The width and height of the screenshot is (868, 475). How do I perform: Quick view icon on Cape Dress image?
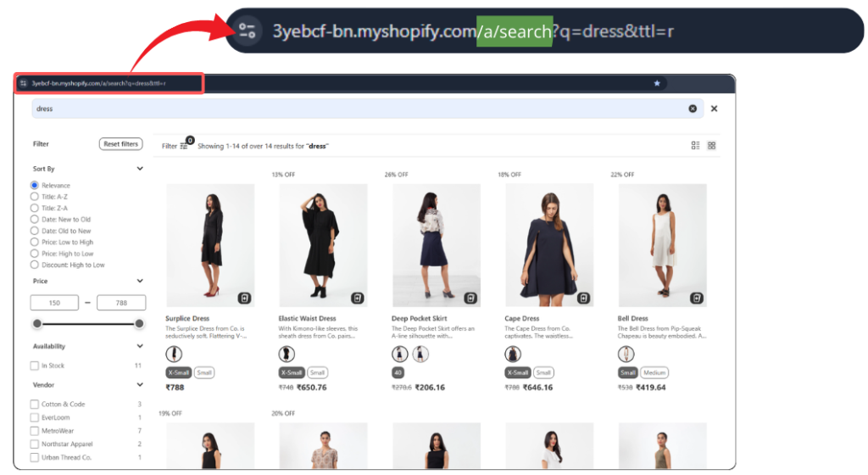583,298
